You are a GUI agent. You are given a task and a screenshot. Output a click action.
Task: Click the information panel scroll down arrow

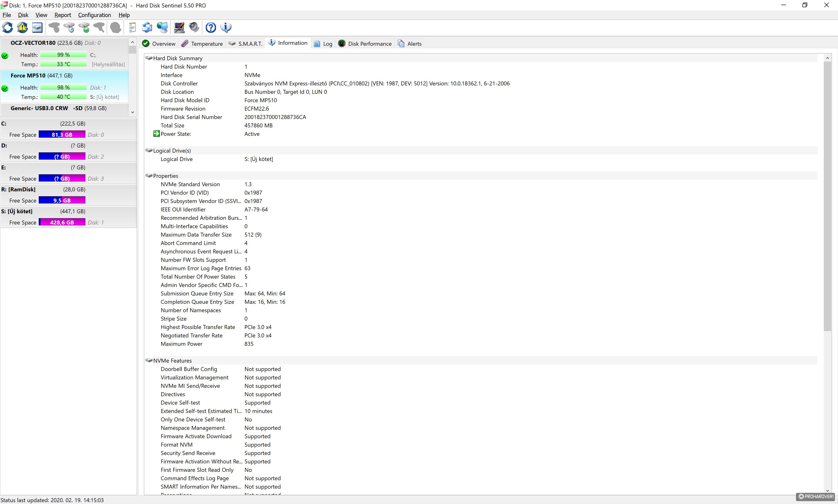pyautogui.click(x=828, y=490)
